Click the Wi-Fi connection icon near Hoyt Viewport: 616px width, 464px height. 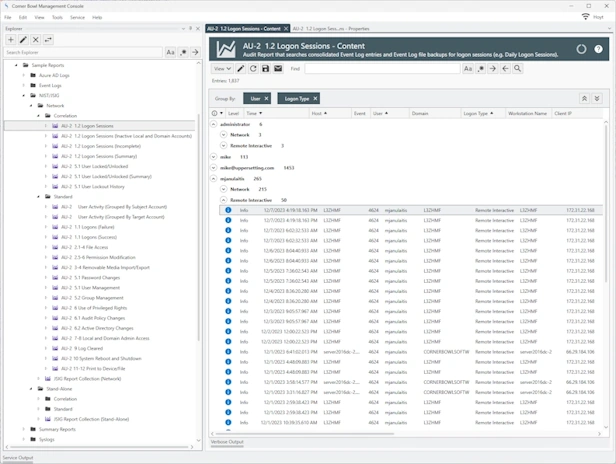pyautogui.click(x=585, y=17)
